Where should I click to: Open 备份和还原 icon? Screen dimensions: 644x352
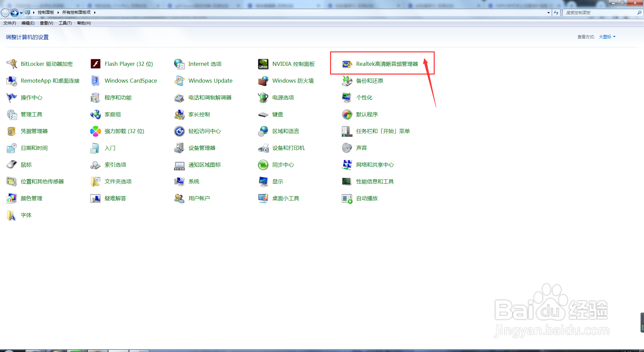pyautogui.click(x=347, y=81)
